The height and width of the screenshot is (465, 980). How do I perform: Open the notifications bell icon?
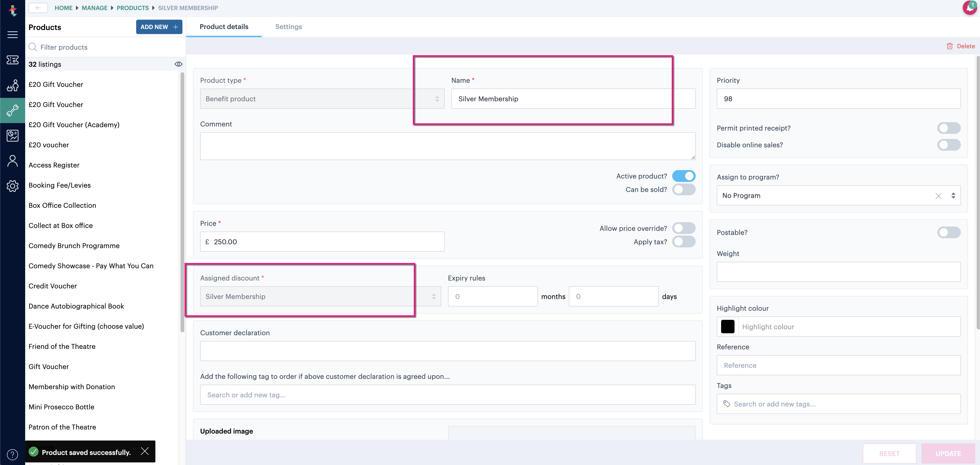tap(969, 8)
